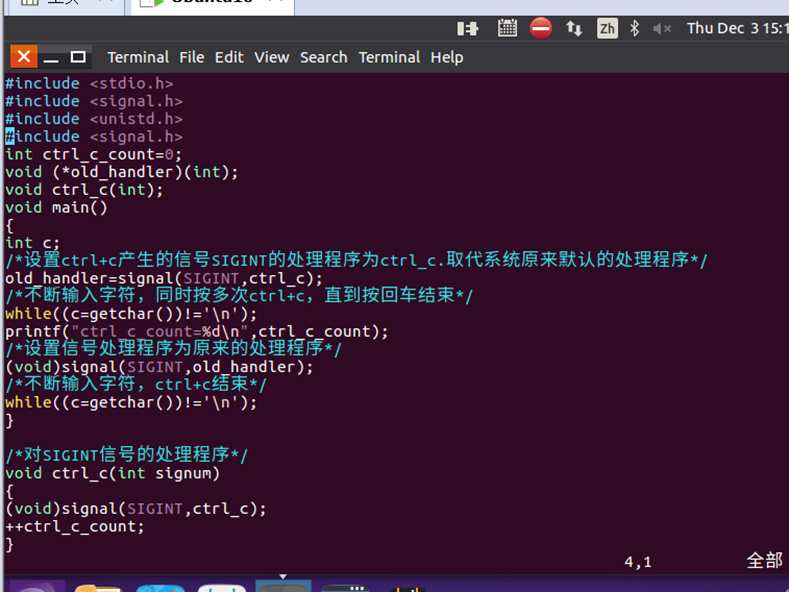Click the comment '/*设置信号处理程序为原来的处理程序*/'

173,348
